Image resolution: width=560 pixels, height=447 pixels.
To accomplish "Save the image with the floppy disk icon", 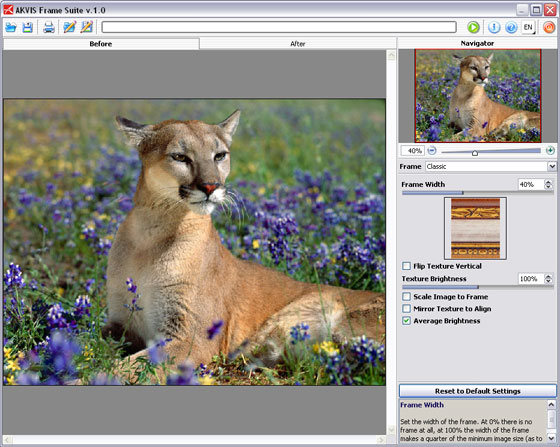I will pos(28,27).
